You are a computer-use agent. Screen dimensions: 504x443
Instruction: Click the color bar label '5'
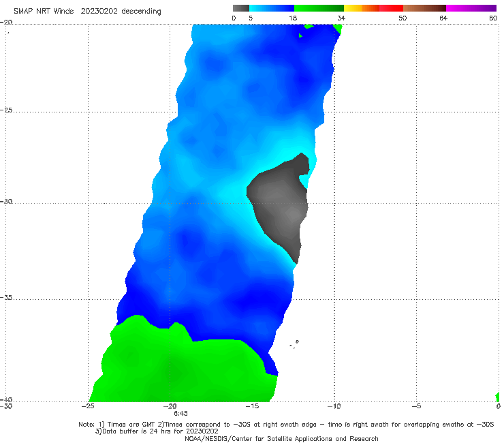click(x=251, y=18)
